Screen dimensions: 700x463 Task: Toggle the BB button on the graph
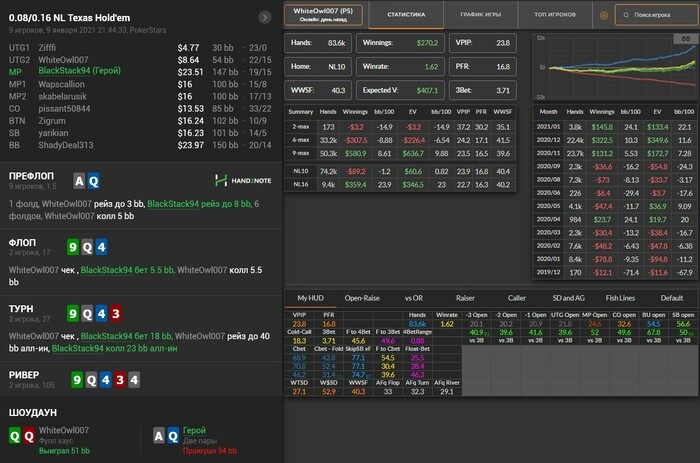click(686, 39)
